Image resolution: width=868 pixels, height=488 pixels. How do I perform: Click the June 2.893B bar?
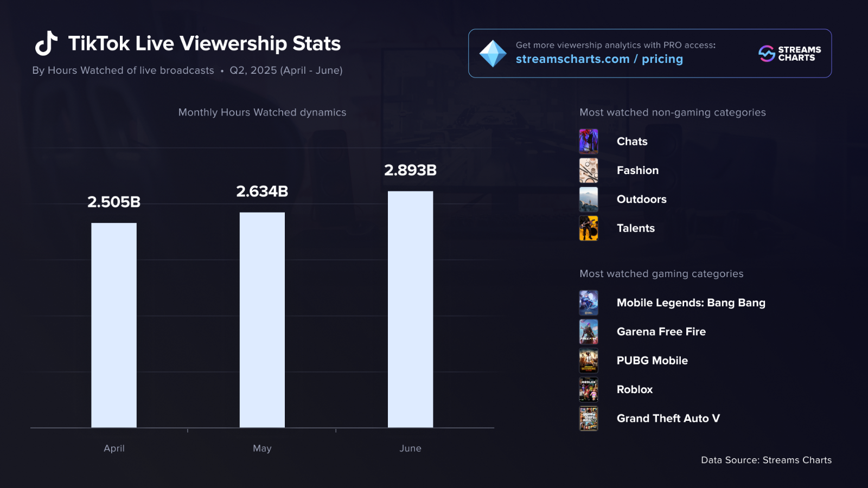point(411,310)
